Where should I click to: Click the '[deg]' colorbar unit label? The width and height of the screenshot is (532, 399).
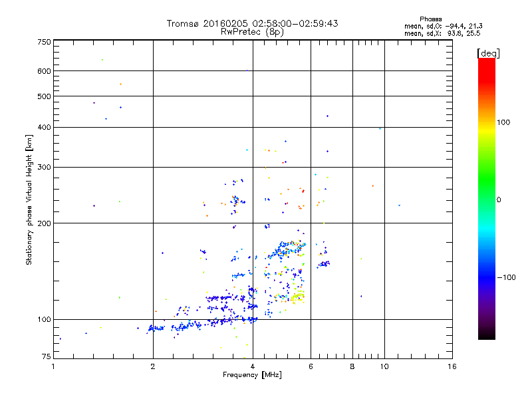click(x=488, y=53)
